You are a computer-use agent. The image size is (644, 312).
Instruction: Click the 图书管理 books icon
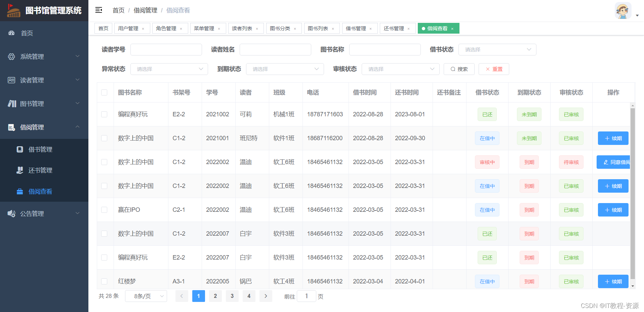pos(12,104)
